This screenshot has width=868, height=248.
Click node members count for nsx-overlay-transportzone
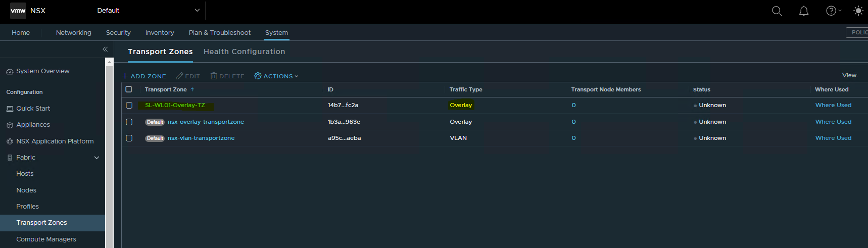tap(573, 122)
